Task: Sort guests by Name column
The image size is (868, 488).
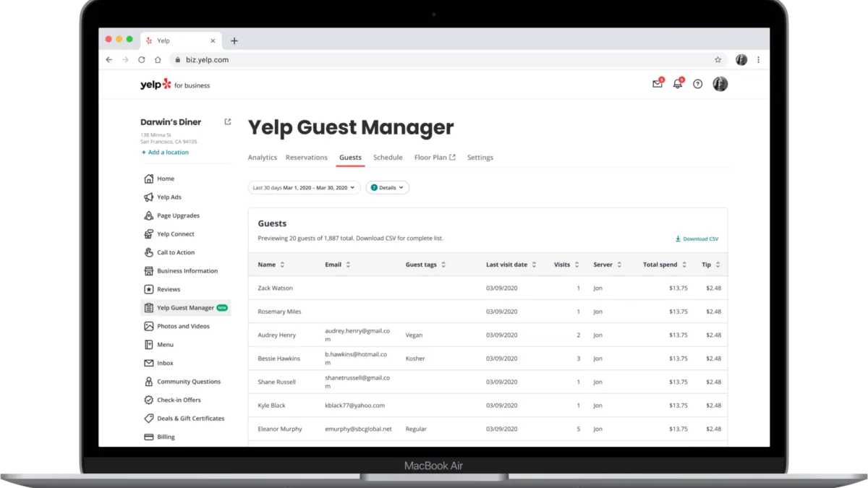Action: [271, 265]
